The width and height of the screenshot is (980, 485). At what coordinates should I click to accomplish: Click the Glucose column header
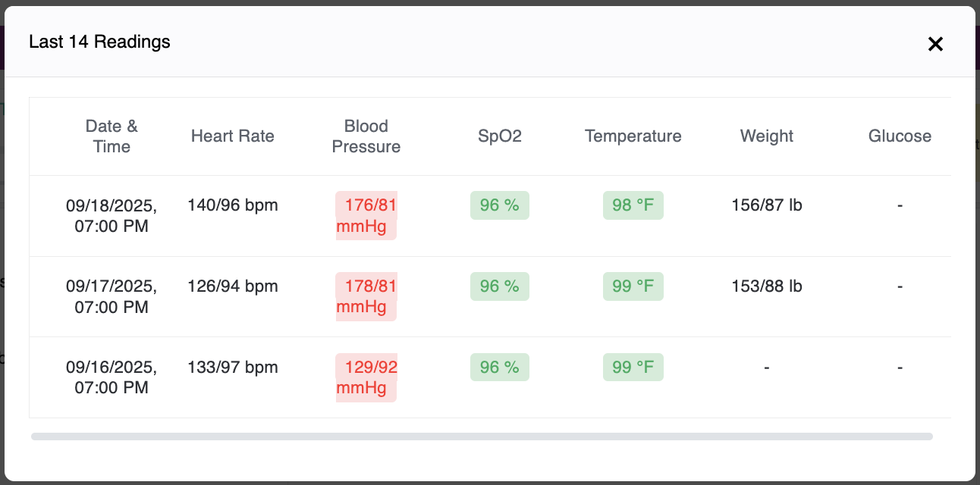[900, 136]
